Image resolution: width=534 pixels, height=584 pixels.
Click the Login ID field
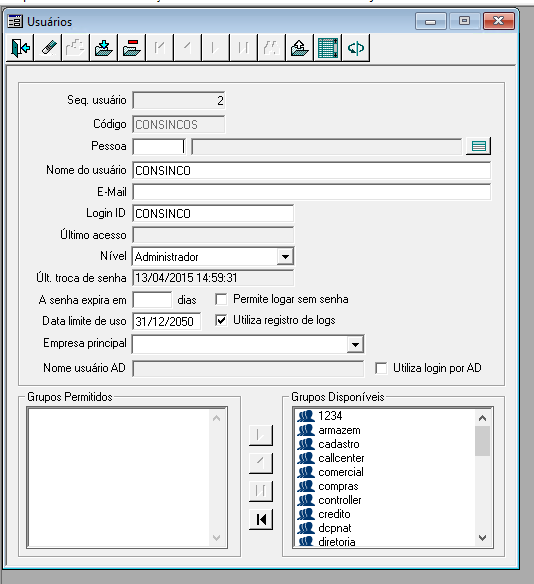(213, 213)
